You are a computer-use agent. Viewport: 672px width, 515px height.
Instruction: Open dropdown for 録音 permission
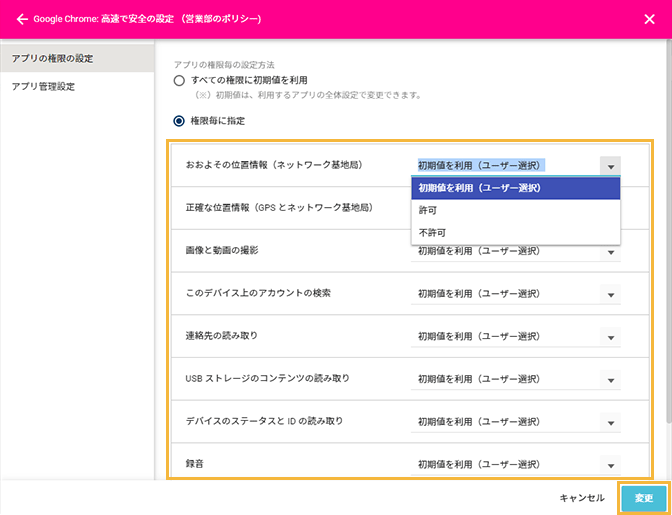(x=610, y=465)
